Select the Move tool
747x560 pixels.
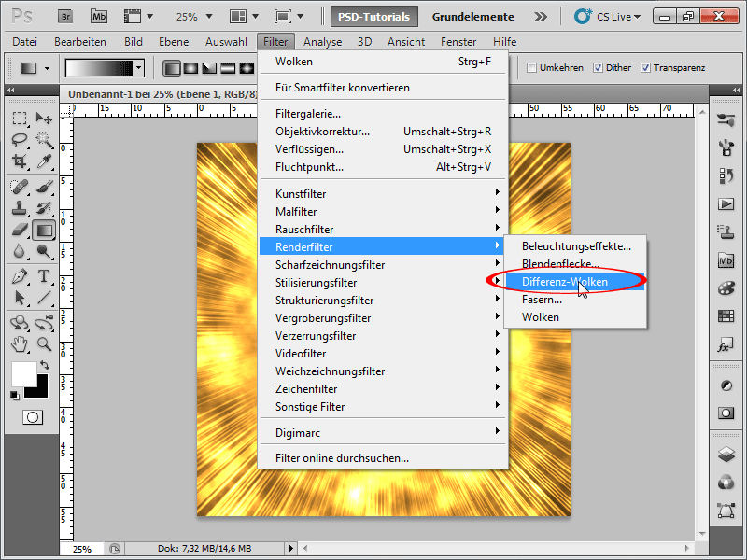pyautogui.click(x=44, y=119)
